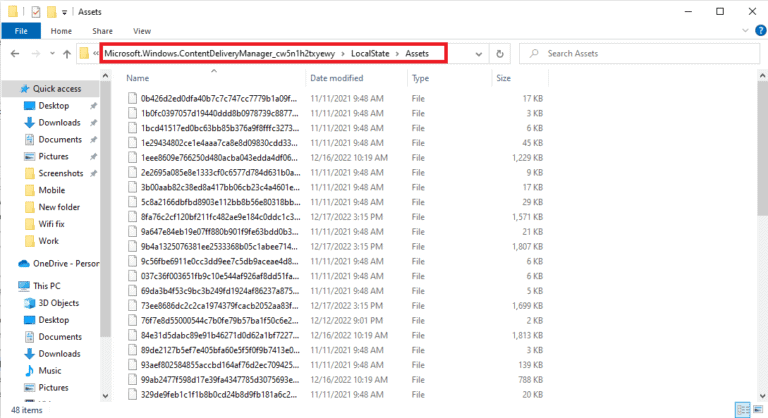
Task: Open the Work folder in sidebar
Action: [x=48, y=241]
